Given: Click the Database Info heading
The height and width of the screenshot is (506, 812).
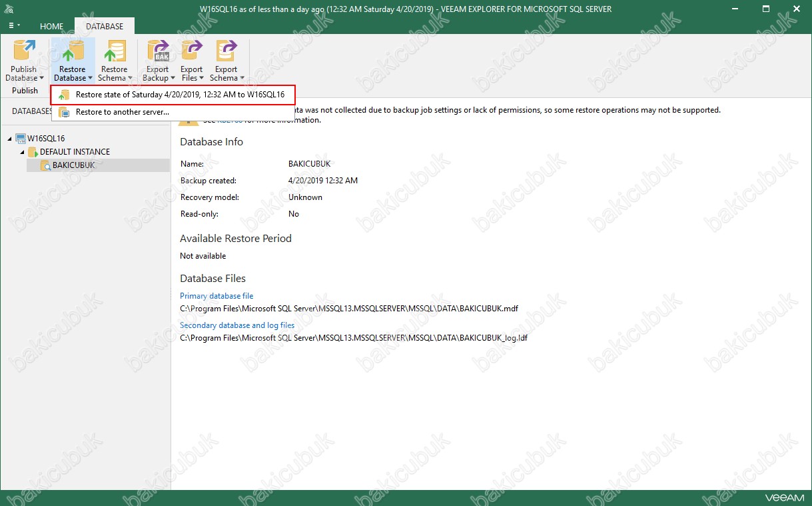Looking at the screenshot, I should (x=211, y=142).
